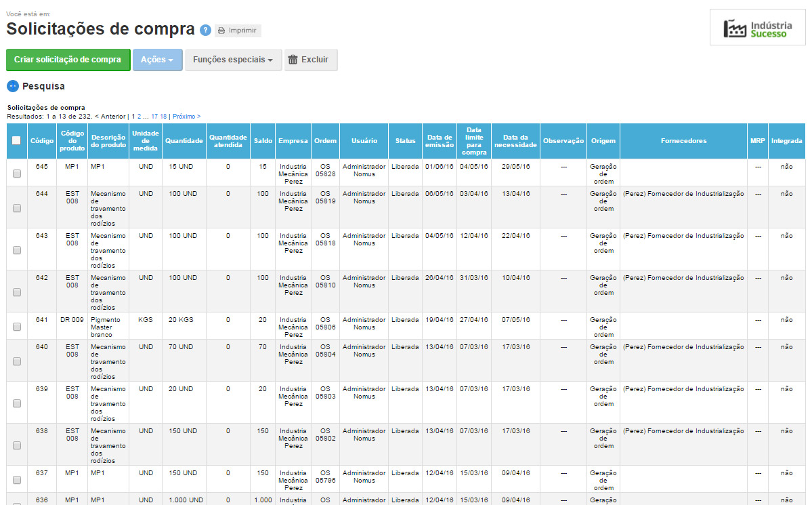This screenshot has width=812, height=505.
Task: Open results page 17
Action: 154,117
